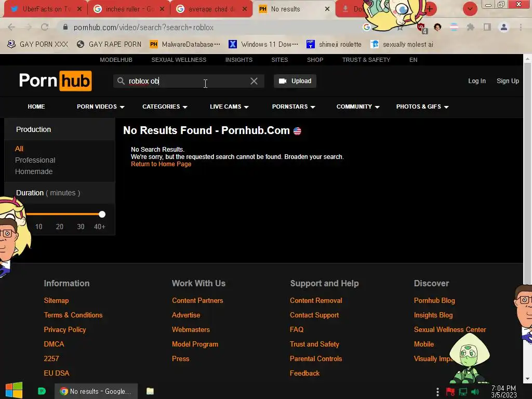Open the SITES menu in top bar
Viewport: 532px width, 399px height.
click(x=280, y=60)
